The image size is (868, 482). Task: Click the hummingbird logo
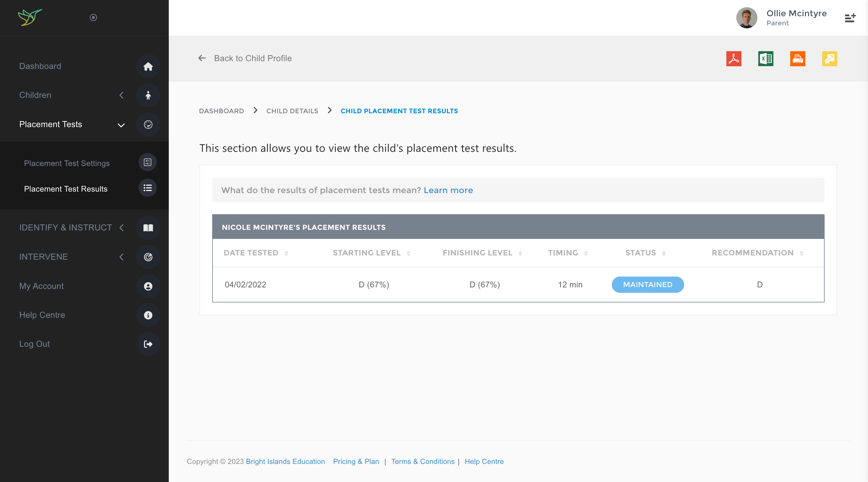pos(30,17)
